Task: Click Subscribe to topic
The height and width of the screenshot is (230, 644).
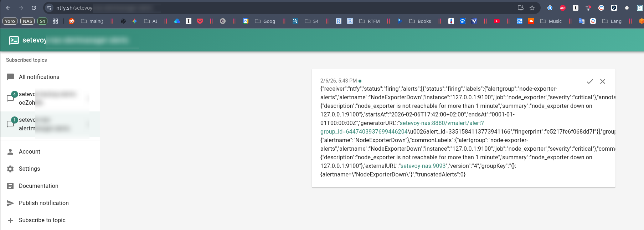Action: point(42,220)
